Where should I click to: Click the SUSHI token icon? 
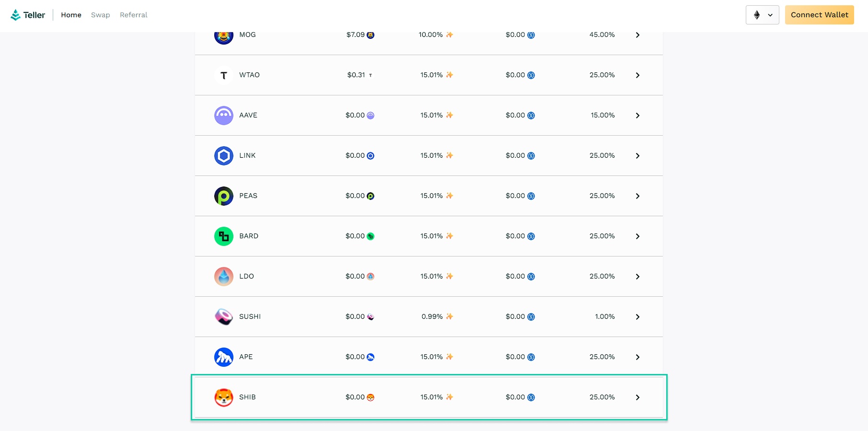click(223, 317)
